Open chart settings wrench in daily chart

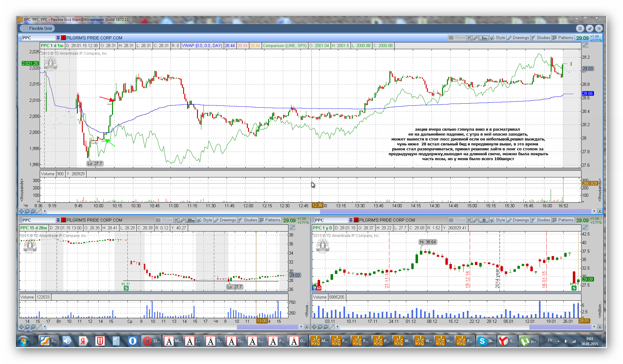(476, 220)
